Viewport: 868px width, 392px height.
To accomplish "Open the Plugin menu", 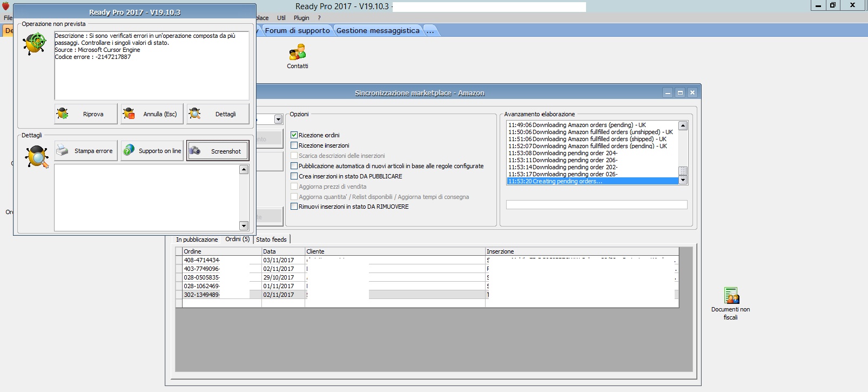I will pyautogui.click(x=301, y=18).
